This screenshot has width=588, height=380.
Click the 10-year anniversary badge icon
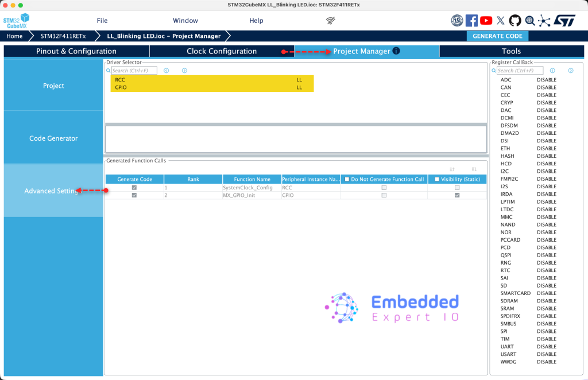[x=457, y=21]
